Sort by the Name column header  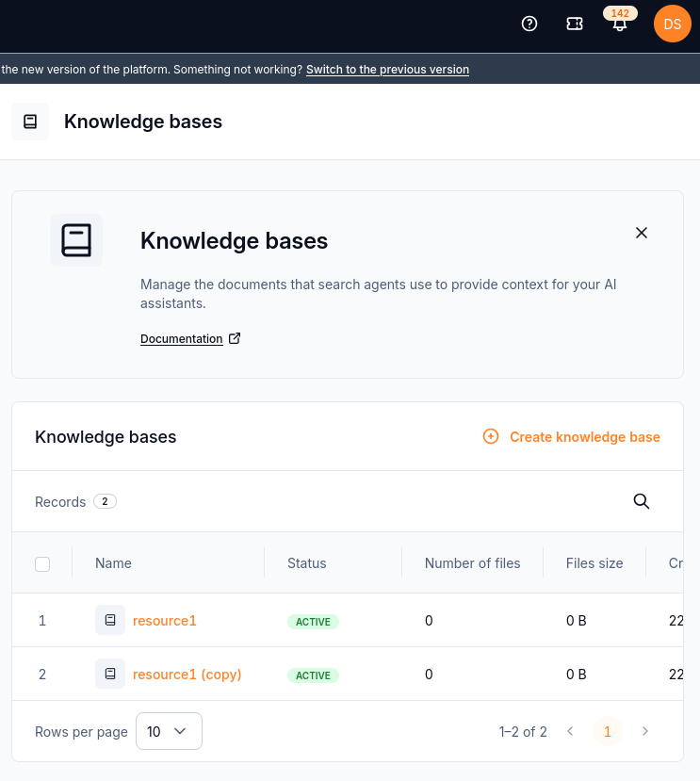[x=113, y=563]
